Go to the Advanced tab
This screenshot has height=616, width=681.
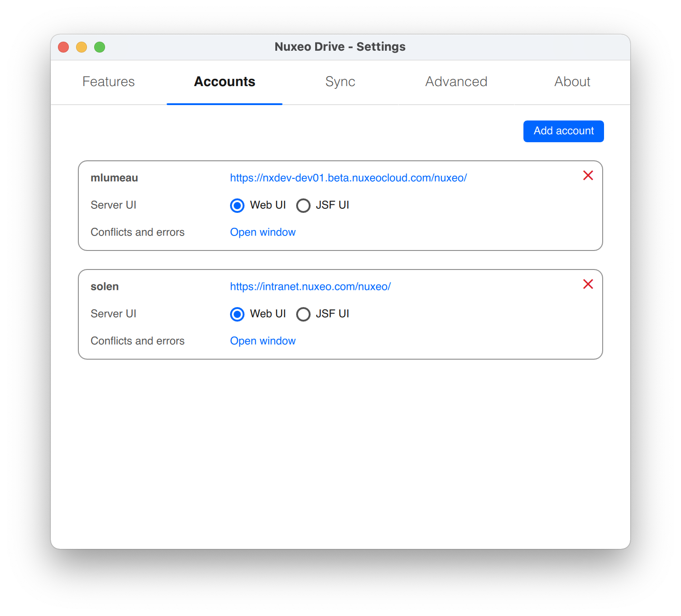[456, 82]
